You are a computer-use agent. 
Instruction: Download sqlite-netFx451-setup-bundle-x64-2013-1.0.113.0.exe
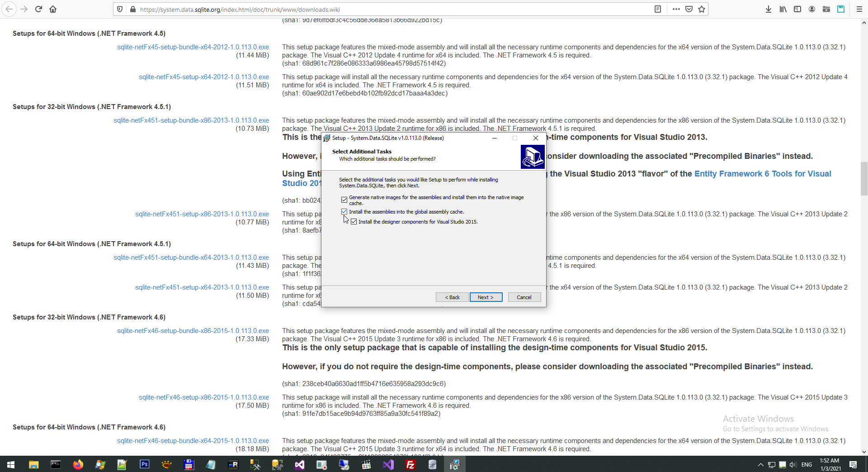191,257
